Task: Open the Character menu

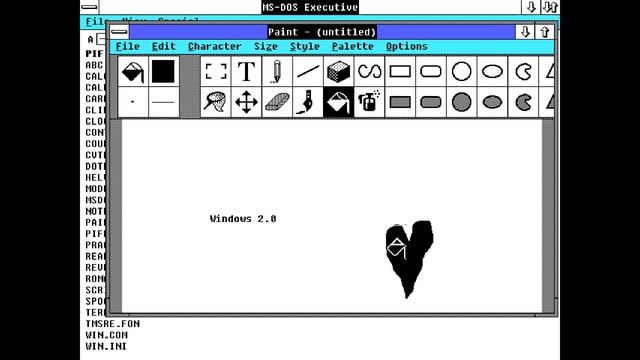Action: (215, 47)
